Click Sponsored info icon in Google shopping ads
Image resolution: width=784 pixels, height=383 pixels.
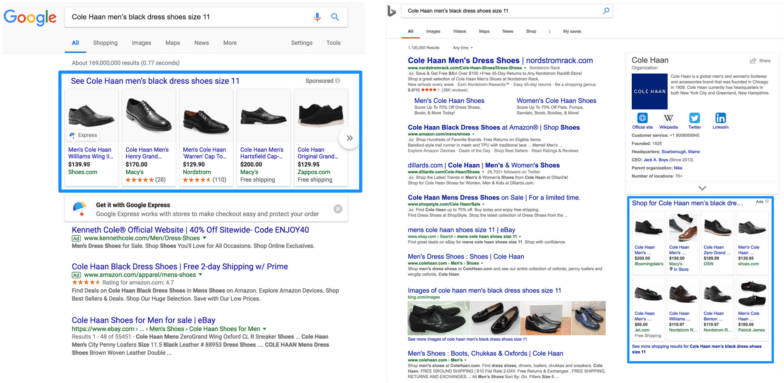[x=338, y=80]
